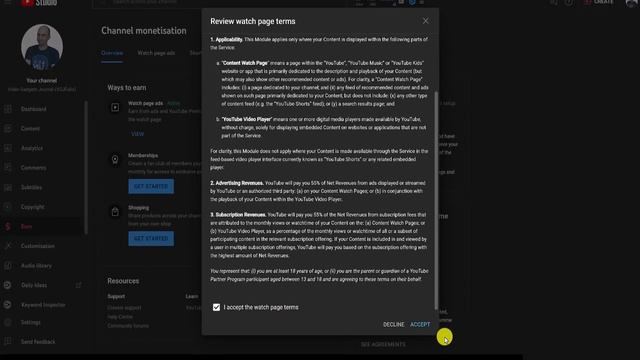Open Daily Ideas external link icon

point(78,285)
